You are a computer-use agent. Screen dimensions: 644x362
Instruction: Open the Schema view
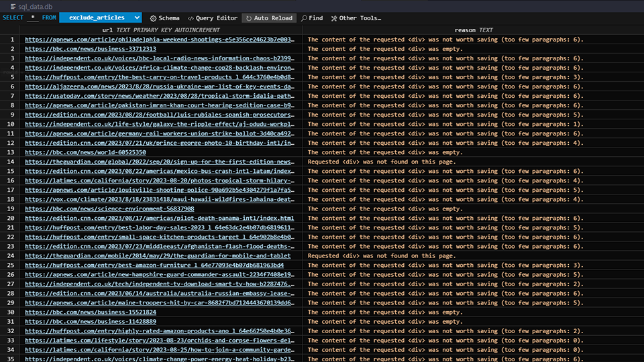[165, 18]
